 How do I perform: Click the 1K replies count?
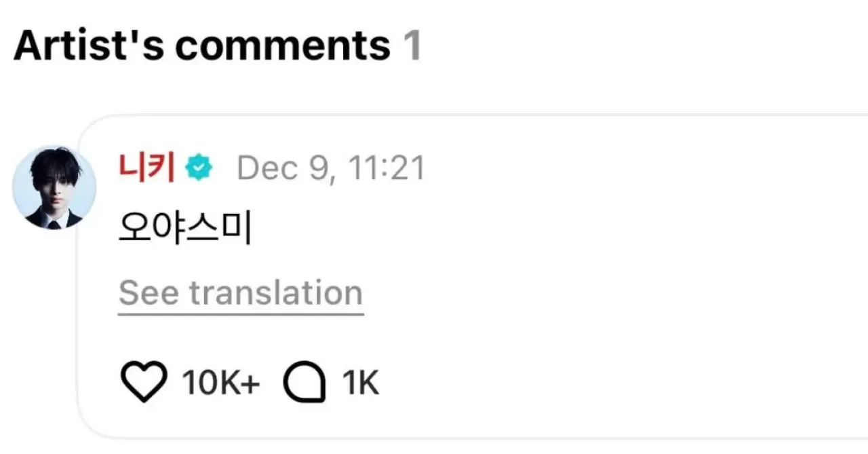coord(361,383)
